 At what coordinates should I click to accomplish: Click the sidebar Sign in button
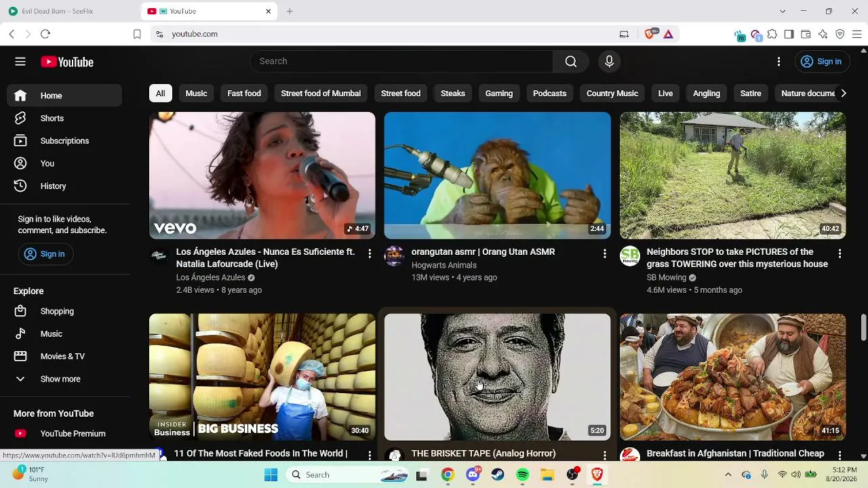[45, 254]
